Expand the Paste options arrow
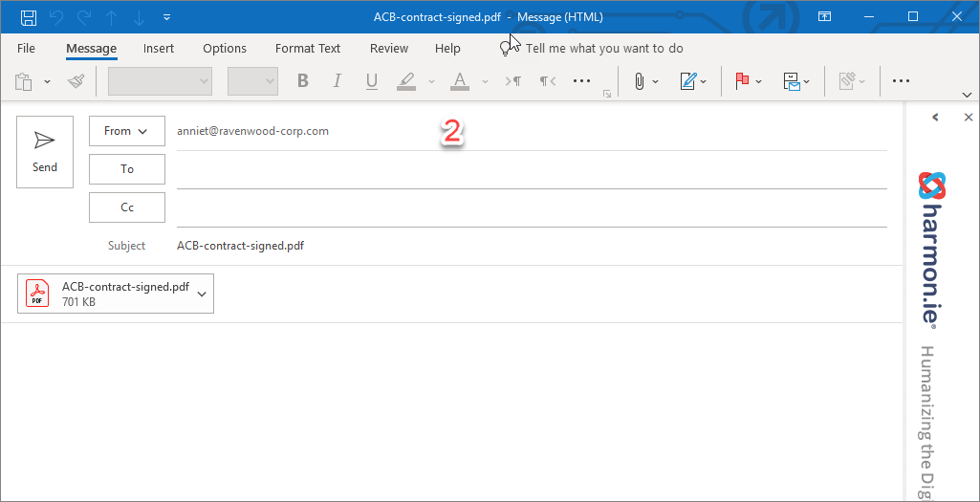980x502 pixels. [48, 81]
